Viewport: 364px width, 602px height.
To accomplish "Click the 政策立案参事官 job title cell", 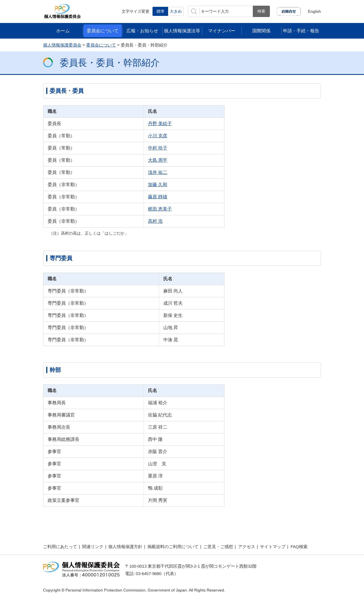I will pos(94,500).
